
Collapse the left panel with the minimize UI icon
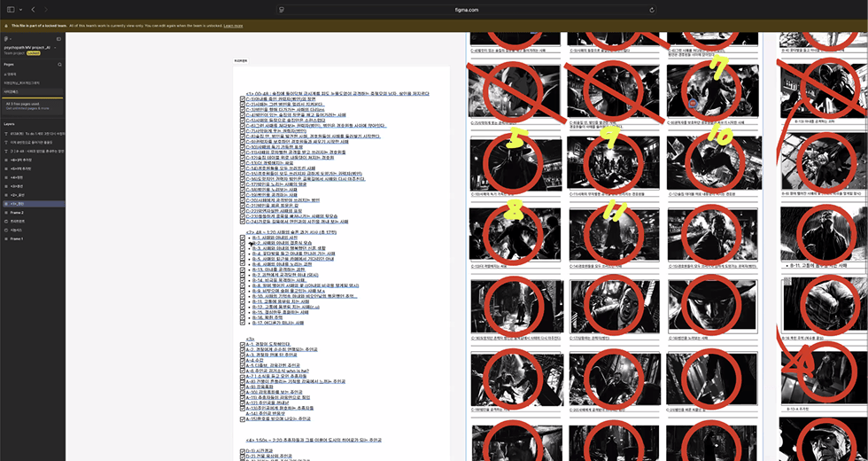pos(58,39)
